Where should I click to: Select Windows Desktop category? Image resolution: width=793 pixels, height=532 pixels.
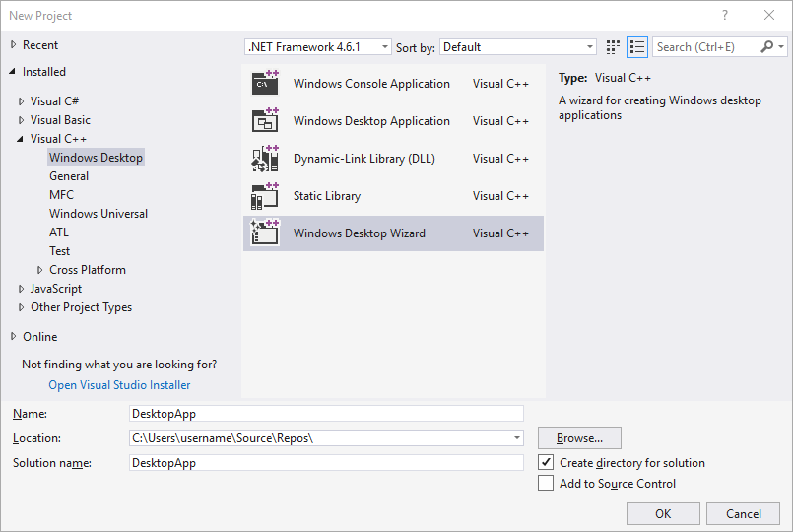click(x=97, y=158)
